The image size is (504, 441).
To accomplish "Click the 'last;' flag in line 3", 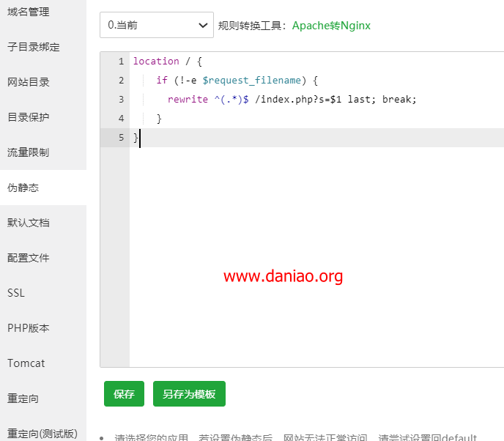I will pyautogui.click(x=362, y=100).
